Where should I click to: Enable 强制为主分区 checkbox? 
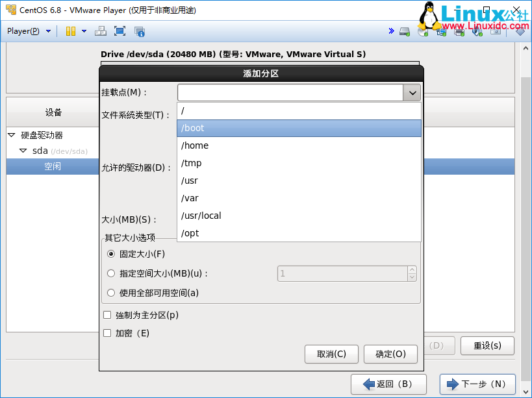tap(108, 315)
